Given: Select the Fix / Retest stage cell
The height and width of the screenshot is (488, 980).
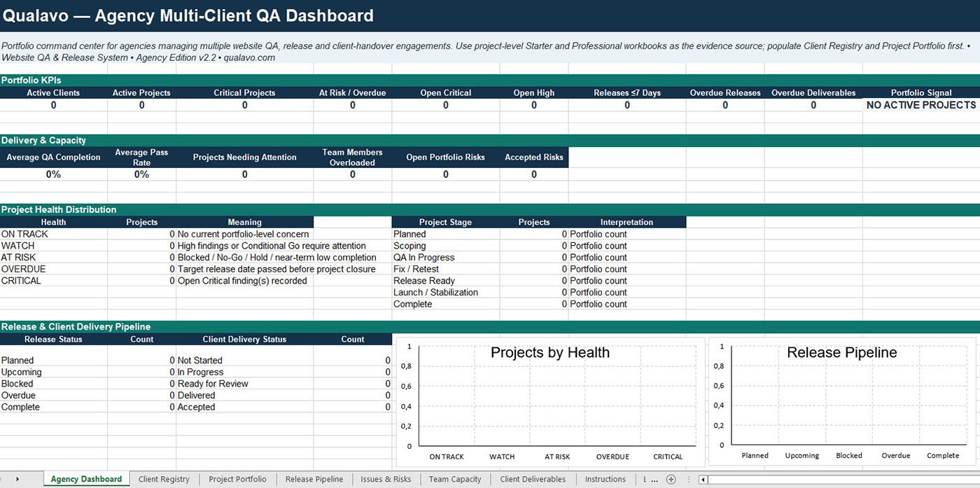Looking at the screenshot, I should tap(446, 269).
